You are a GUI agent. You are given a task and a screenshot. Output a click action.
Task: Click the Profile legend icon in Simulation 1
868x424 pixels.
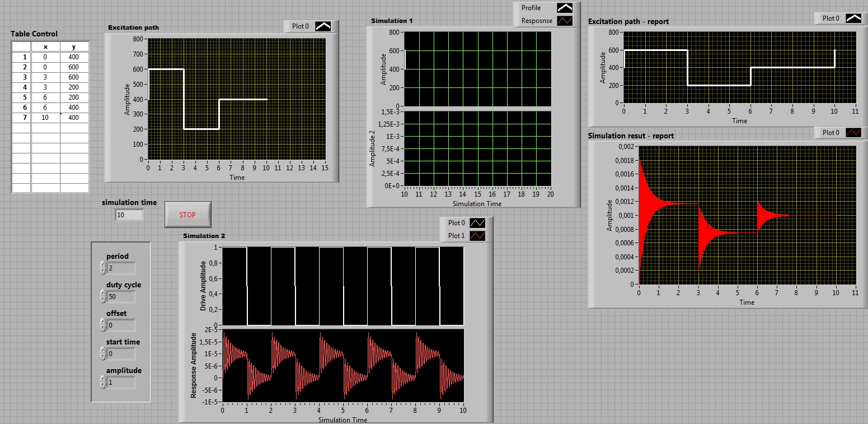click(565, 8)
